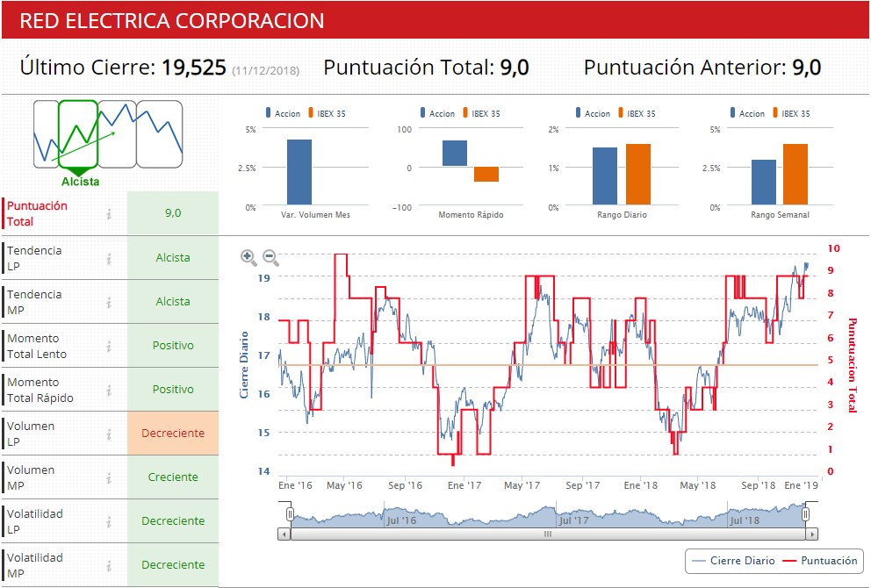Click orange IBEX 35 bar in Rango Diario
The width and height of the screenshot is (871, 588).
pos(638,175)
